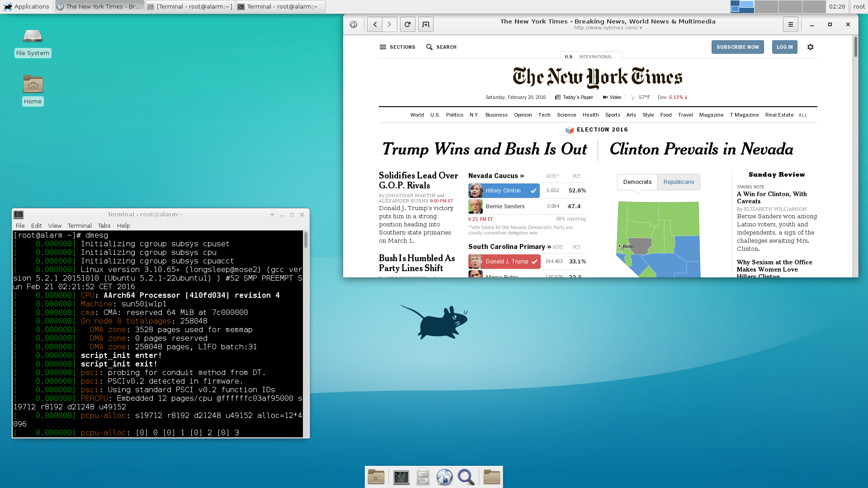Expand the South Carolina Primary results link
This screenshot has width=868, height=488.
[509, 247]
